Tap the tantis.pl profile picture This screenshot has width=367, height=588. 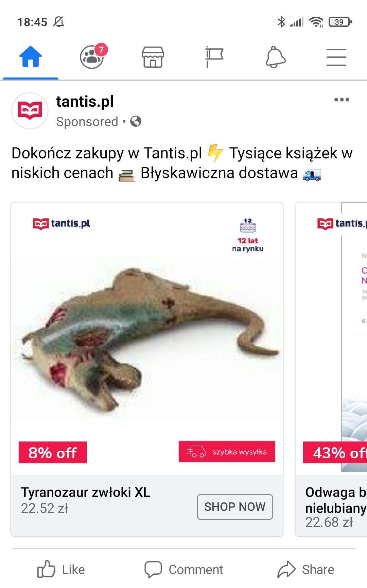pos(30,111)
